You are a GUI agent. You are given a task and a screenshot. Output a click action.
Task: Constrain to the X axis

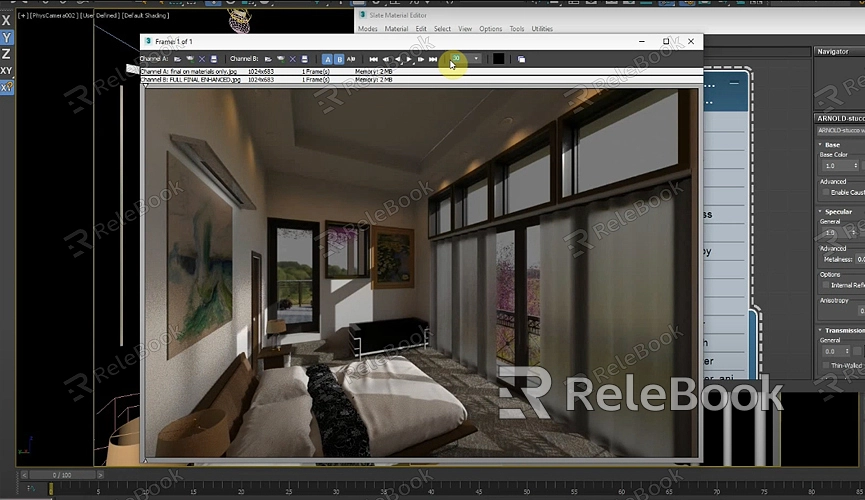(6, 21)
